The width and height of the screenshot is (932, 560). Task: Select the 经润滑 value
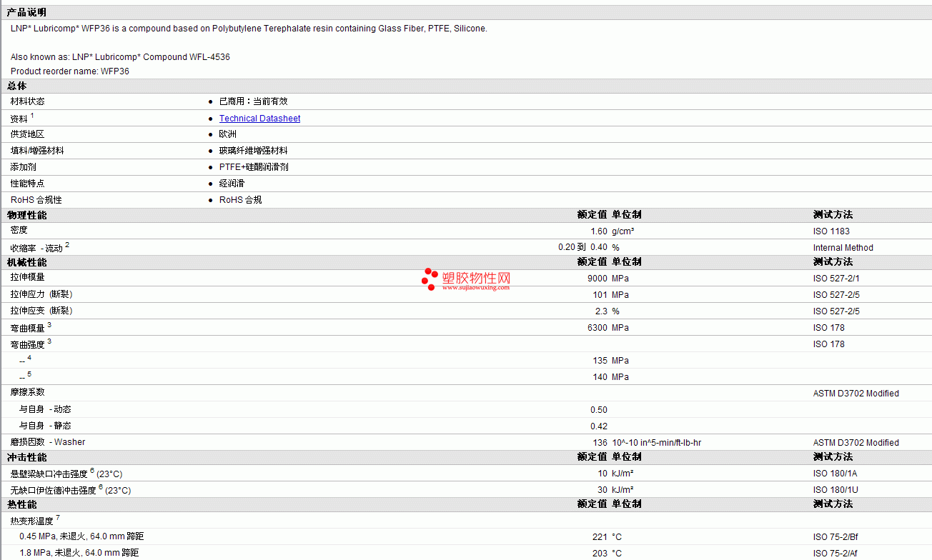coord(232,184)
